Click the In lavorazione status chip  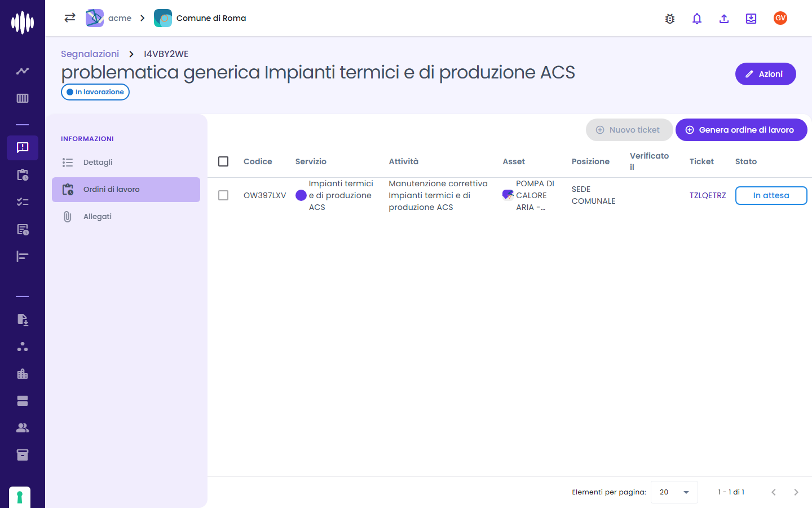pos(95,92)
